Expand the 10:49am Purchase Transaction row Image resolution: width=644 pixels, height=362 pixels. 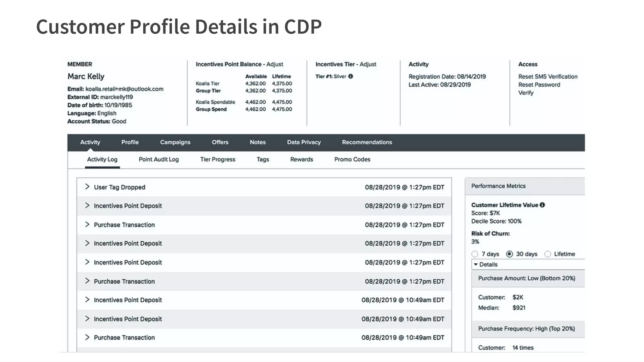[x=87, y=337]
